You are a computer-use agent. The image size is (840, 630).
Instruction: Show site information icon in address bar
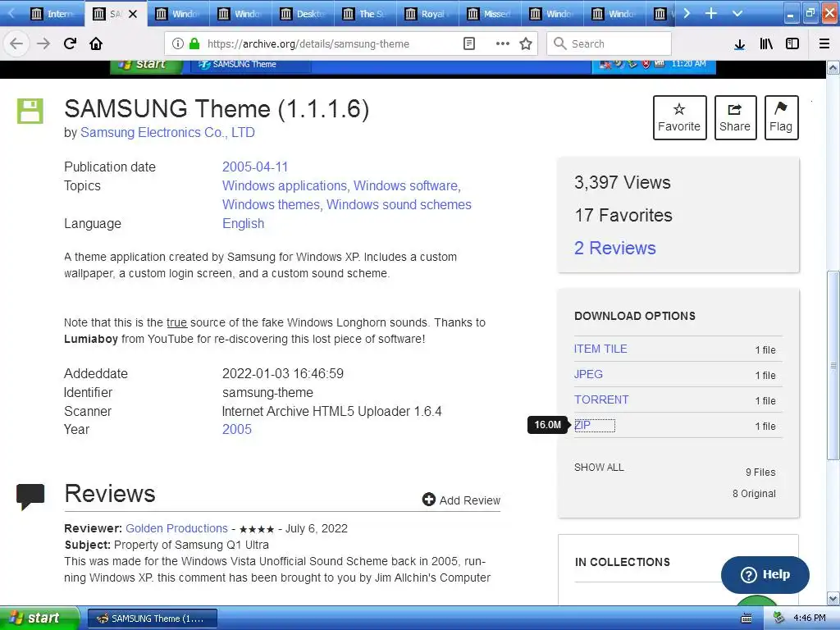[178, 44]
